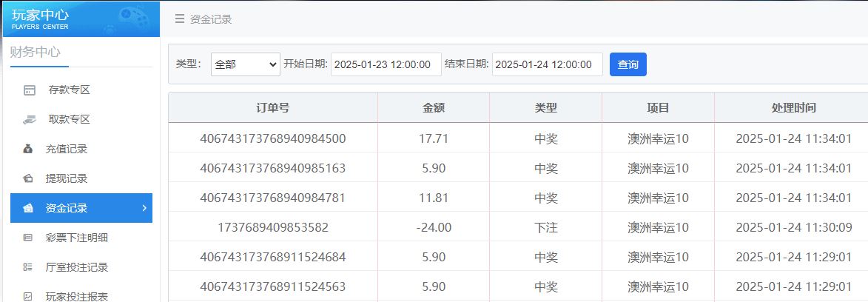Click the 存款专区 card icon
The image size is (868, 302).
tap(29, 90)
